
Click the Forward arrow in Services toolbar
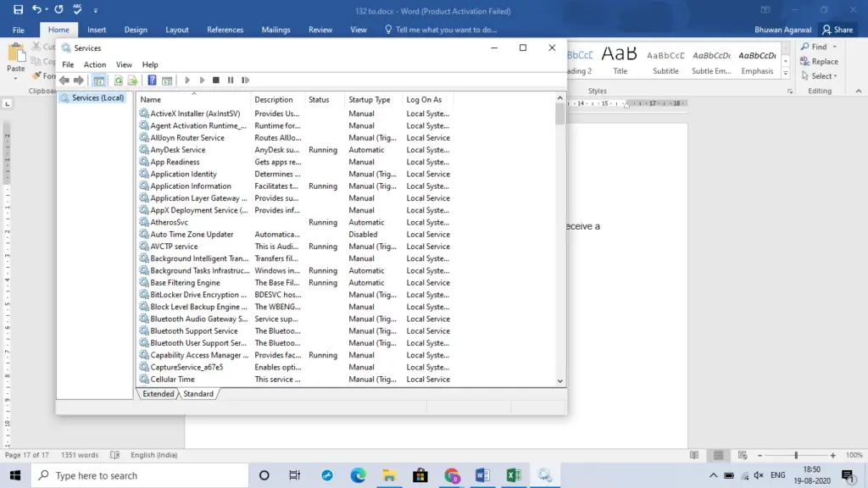79,80
